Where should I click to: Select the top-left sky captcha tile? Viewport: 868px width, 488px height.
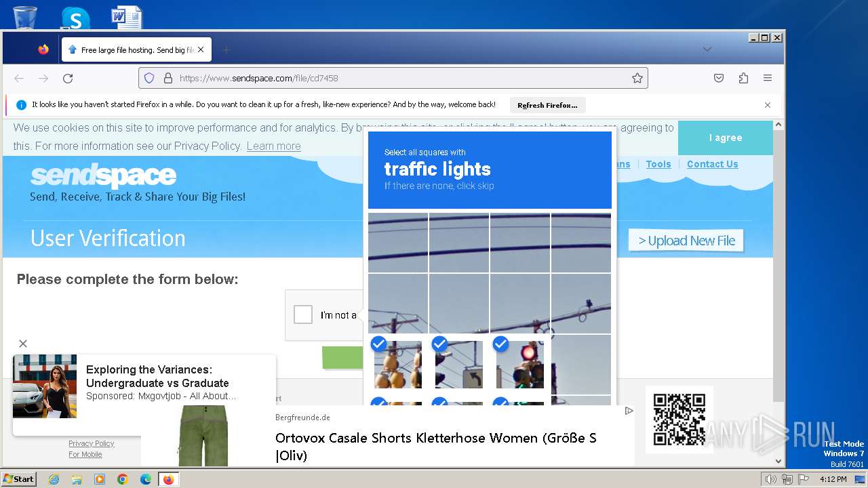tap(398, 243)
